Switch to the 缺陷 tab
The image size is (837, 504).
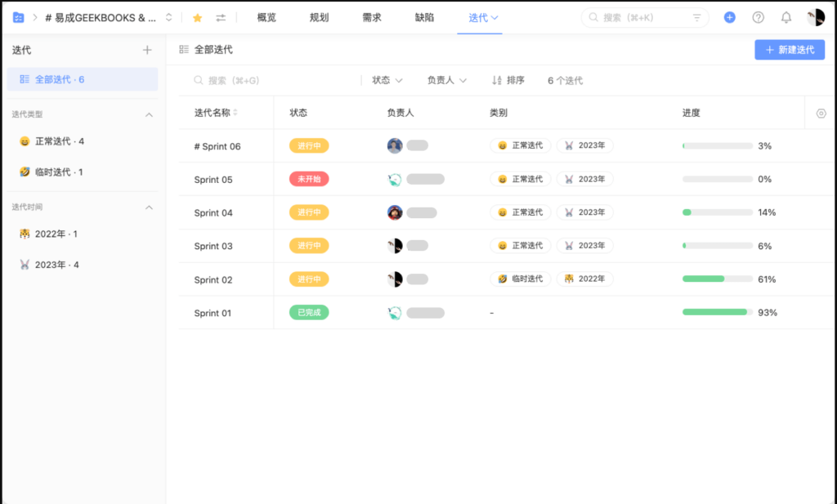click(424, 17)
